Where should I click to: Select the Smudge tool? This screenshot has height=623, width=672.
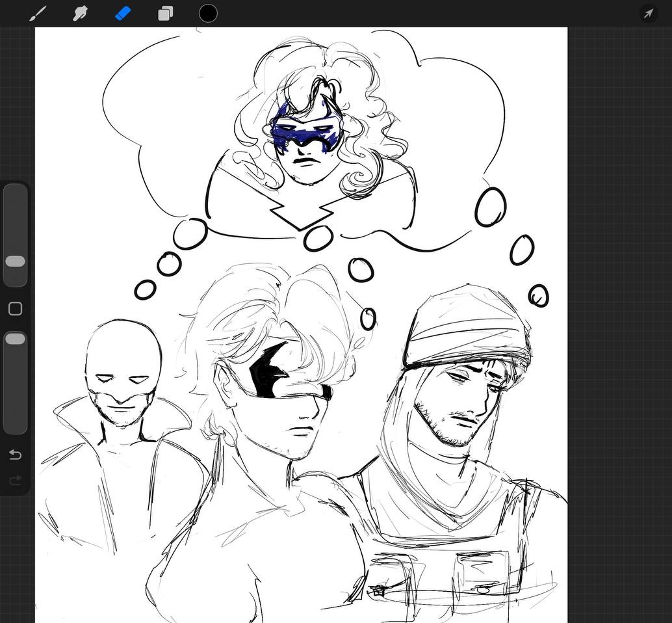pos(80,14)
